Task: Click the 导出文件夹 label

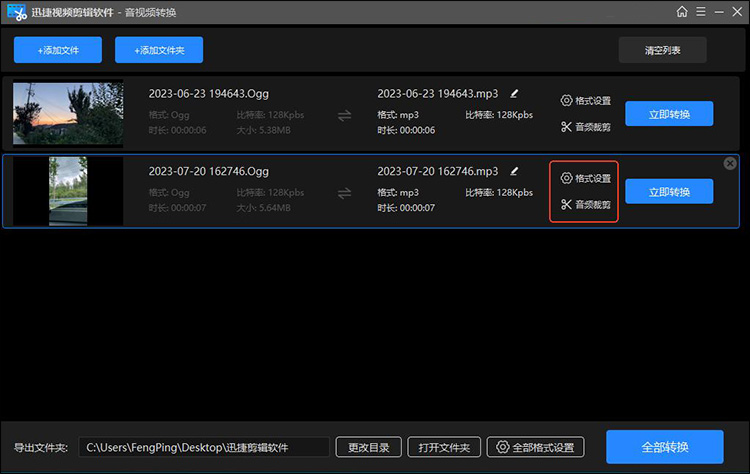Action: tap(41, 448)
